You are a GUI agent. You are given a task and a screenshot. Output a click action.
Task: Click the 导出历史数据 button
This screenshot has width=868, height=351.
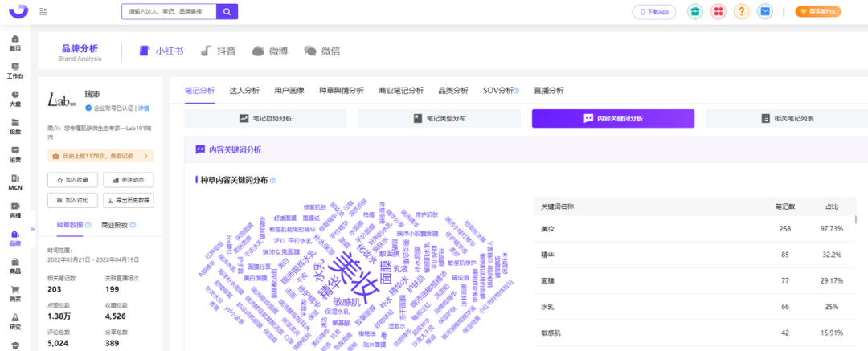(x=129, y=201)
